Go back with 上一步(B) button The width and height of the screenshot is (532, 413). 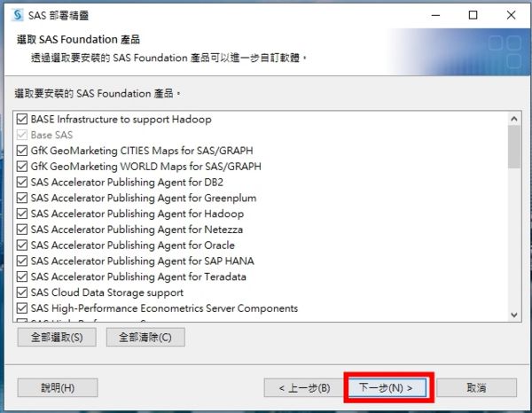pos(303,388)
